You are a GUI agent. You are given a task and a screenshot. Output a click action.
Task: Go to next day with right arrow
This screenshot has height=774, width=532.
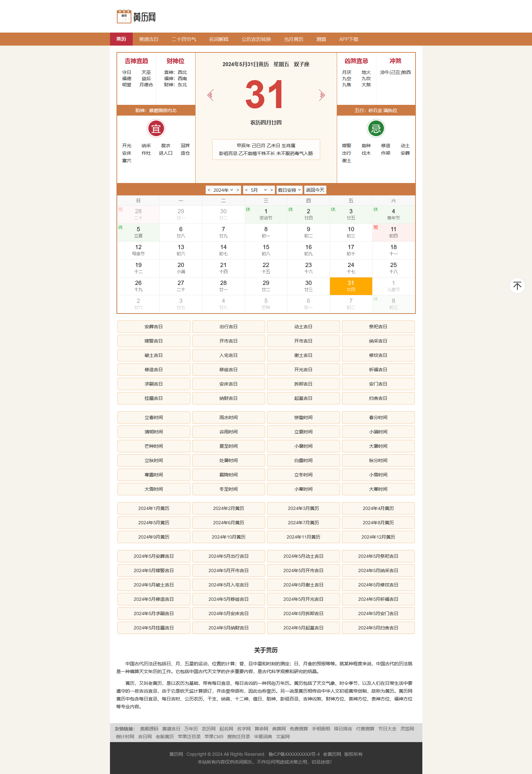click(322, 95)
